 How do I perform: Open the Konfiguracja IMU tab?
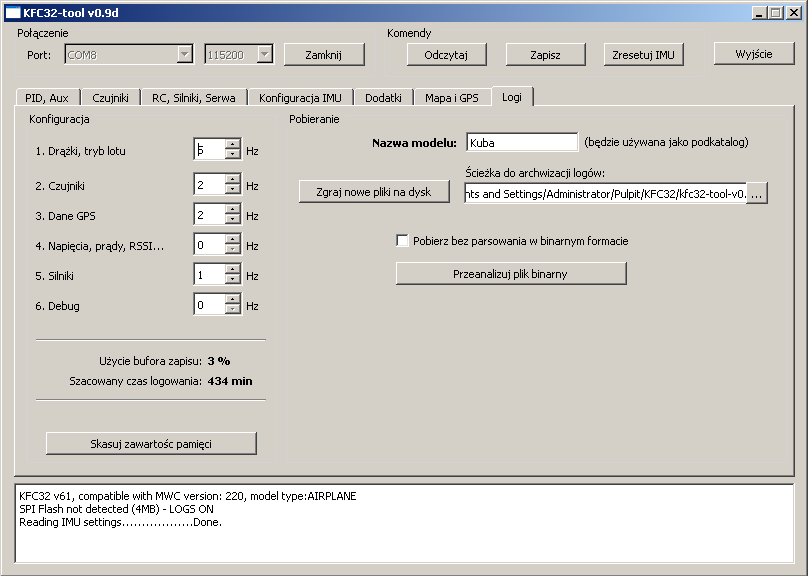pos(300,98)
